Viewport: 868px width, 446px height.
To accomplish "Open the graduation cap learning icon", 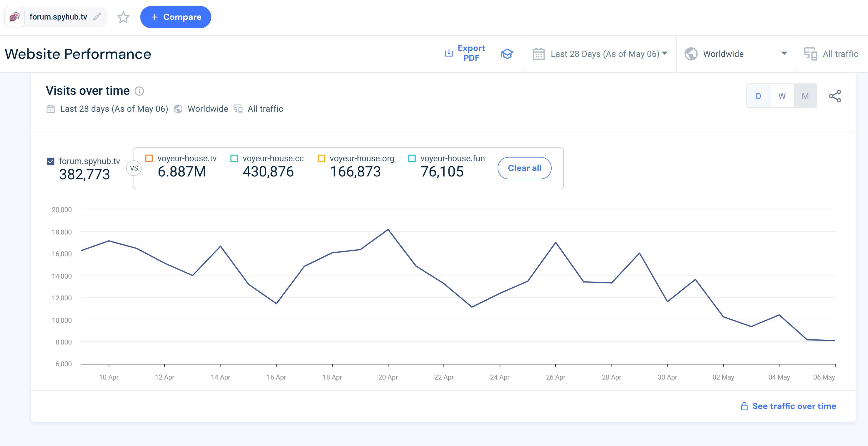I will click(506, 54).
